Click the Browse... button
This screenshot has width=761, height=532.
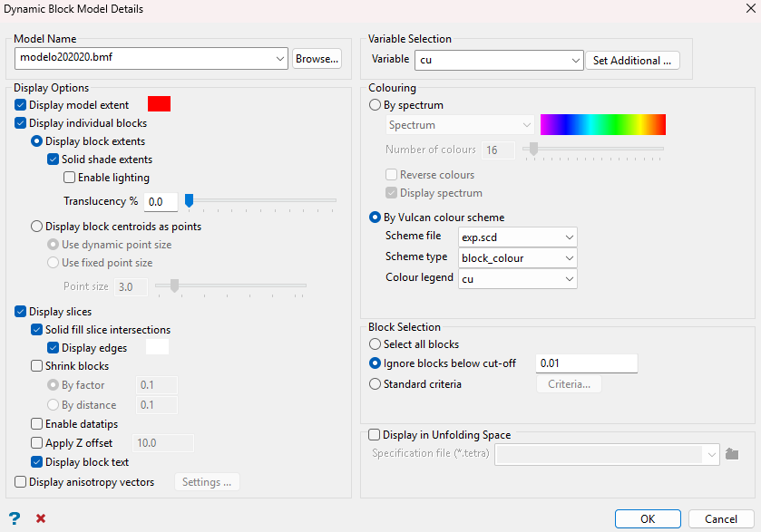coord(317,59)
